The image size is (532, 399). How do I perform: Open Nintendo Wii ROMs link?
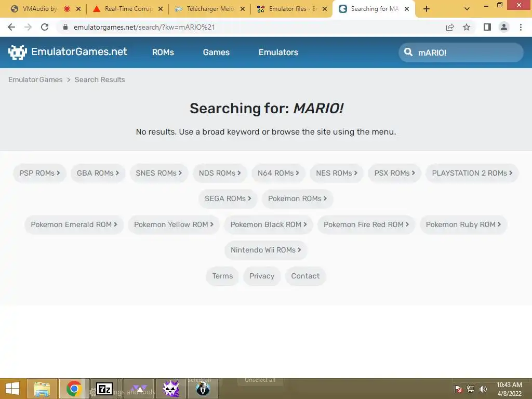click(x=265, y=250)
